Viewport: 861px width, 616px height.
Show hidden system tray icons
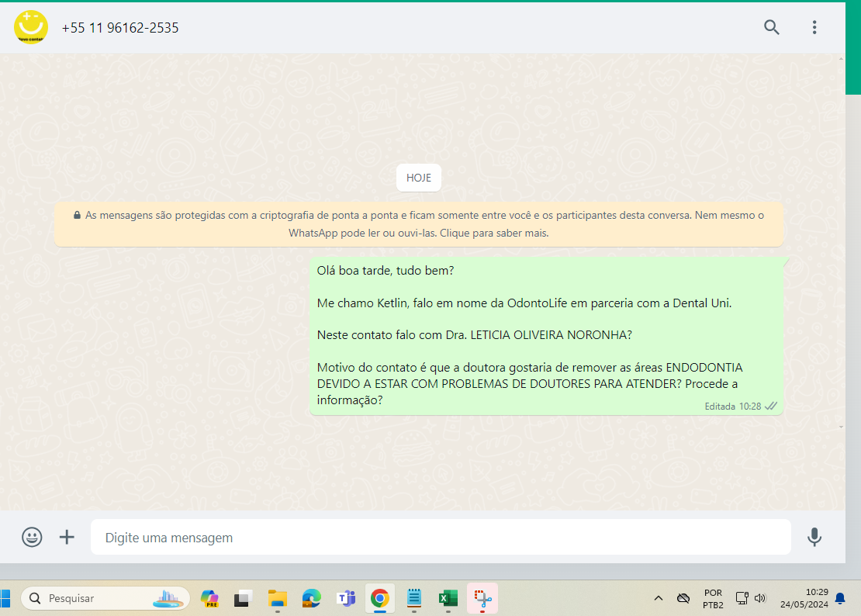tap(659, 598)
